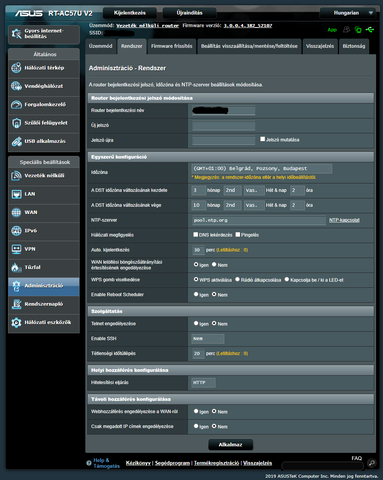Open DST end week dropdown (2nd)

point(232,205)
